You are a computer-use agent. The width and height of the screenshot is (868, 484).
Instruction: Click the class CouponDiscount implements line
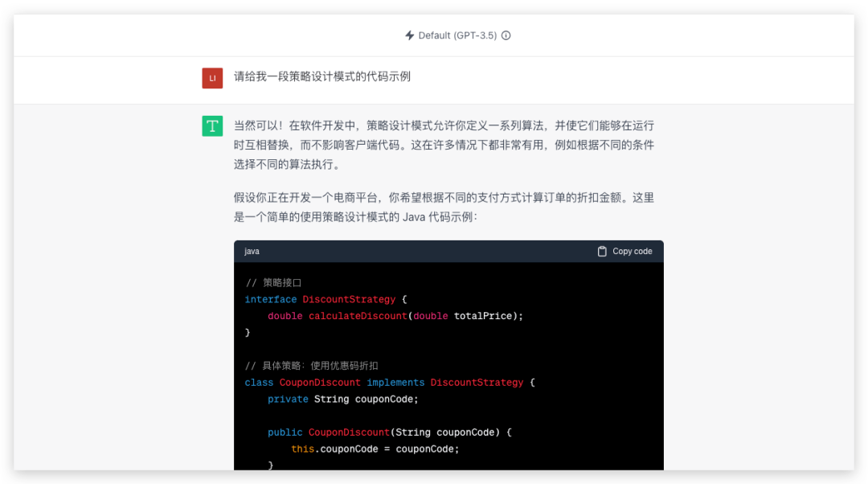click(x=389, y=383)
